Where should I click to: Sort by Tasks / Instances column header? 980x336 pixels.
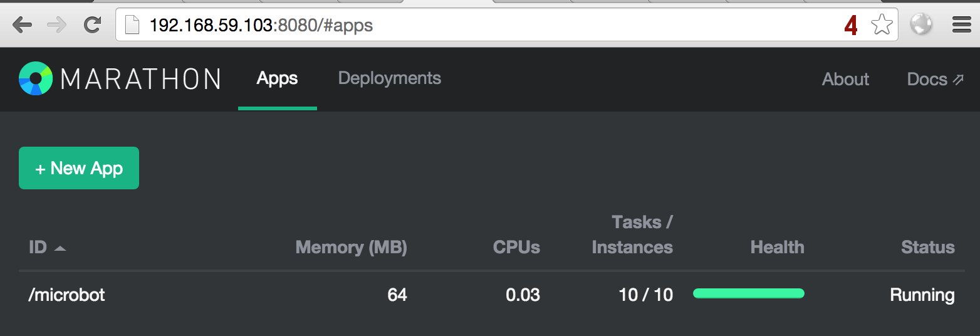[632, 235]
